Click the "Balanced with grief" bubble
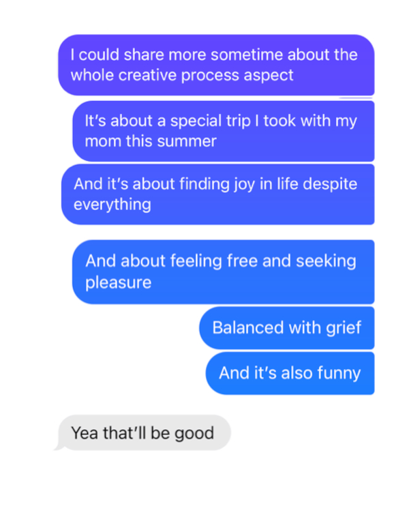 pyautogui.click(x=286, y=327)
